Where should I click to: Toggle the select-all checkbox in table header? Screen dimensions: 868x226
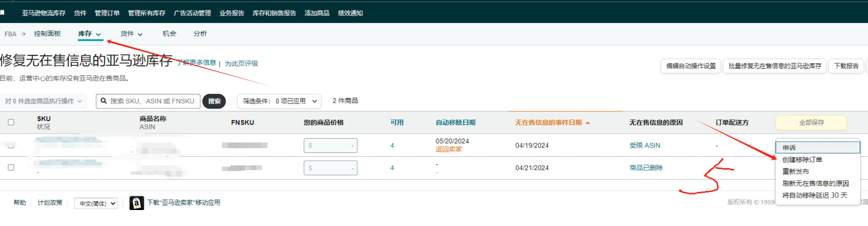click(x=11, y=122)
